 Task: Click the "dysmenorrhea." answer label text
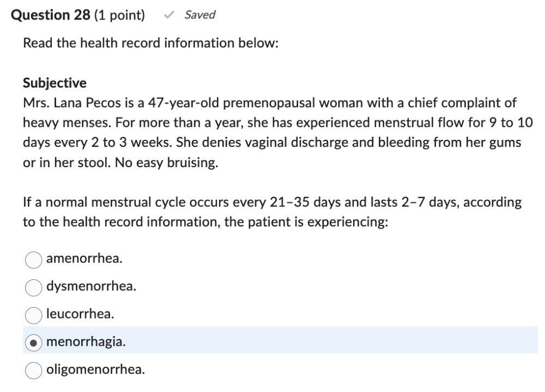(x=92, y=286)
